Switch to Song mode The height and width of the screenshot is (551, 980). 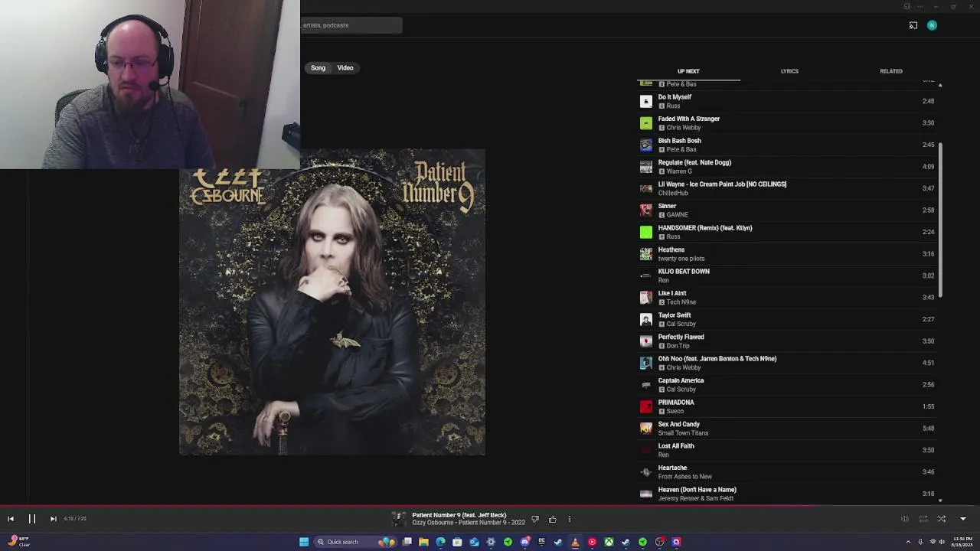(318, 68)
